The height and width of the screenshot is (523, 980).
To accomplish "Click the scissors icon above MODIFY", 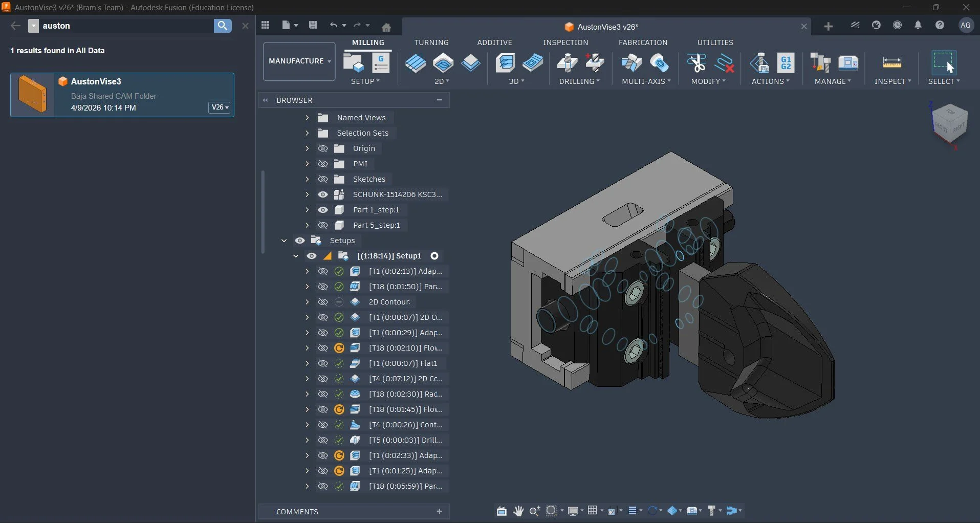I will (696, 63).
